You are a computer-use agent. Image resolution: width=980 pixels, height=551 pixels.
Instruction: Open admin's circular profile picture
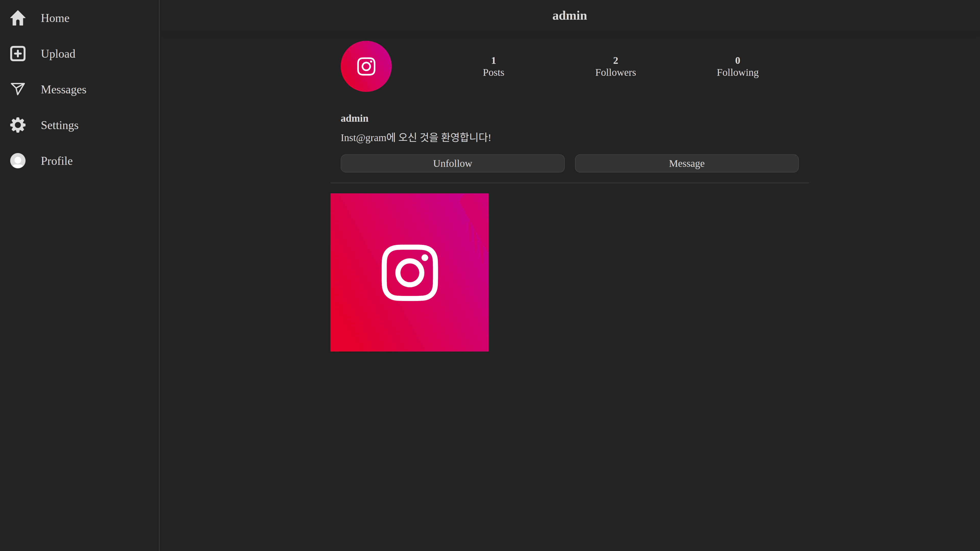366,66
